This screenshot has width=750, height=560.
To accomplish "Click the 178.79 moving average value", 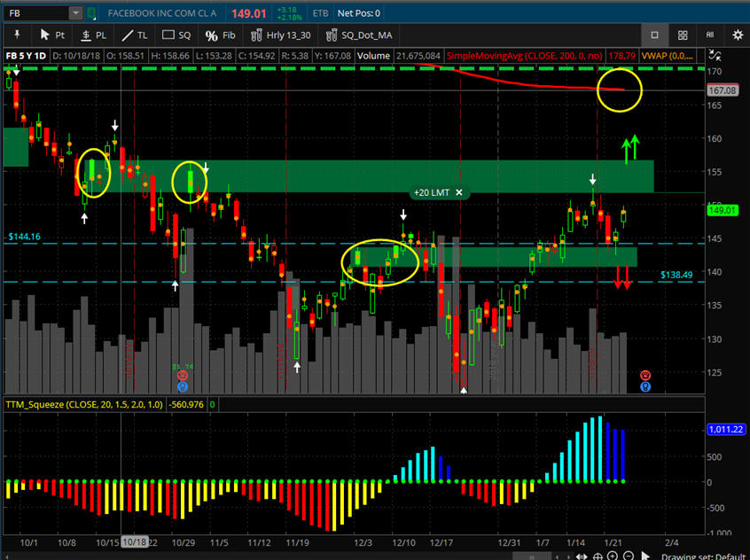I will [621, 56].
